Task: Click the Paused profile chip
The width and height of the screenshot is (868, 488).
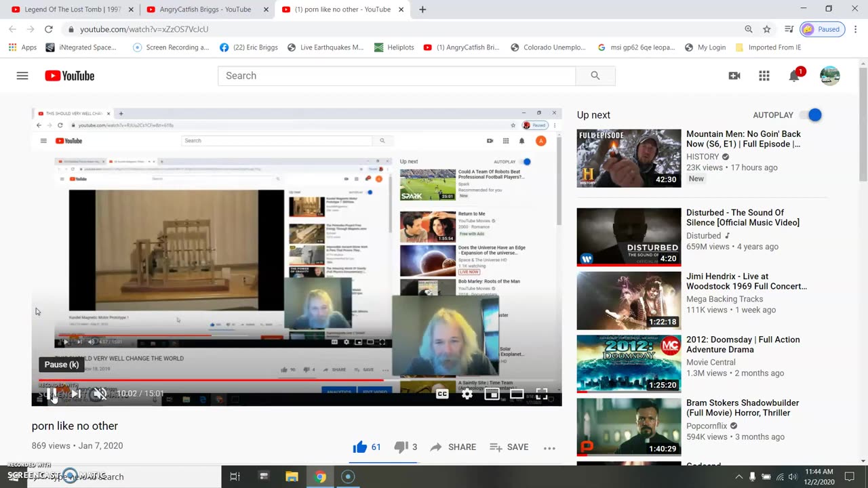Action: (823, 29)
